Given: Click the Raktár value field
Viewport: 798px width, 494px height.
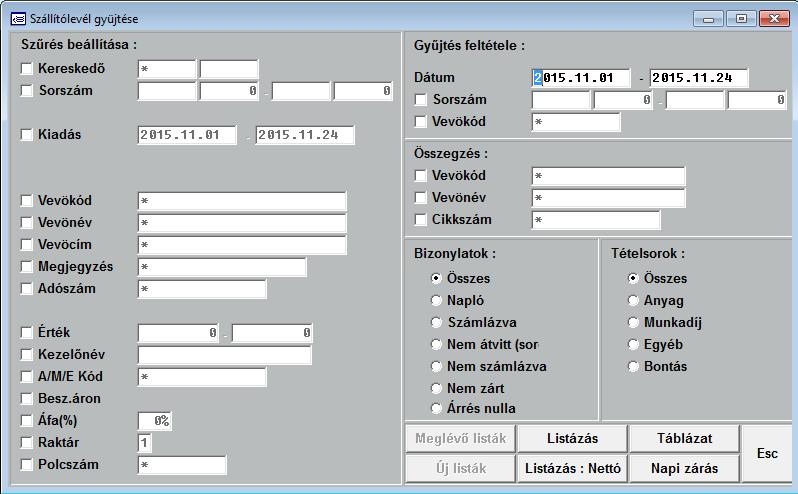Looking at the screenshot, I should tap(145, 443).
